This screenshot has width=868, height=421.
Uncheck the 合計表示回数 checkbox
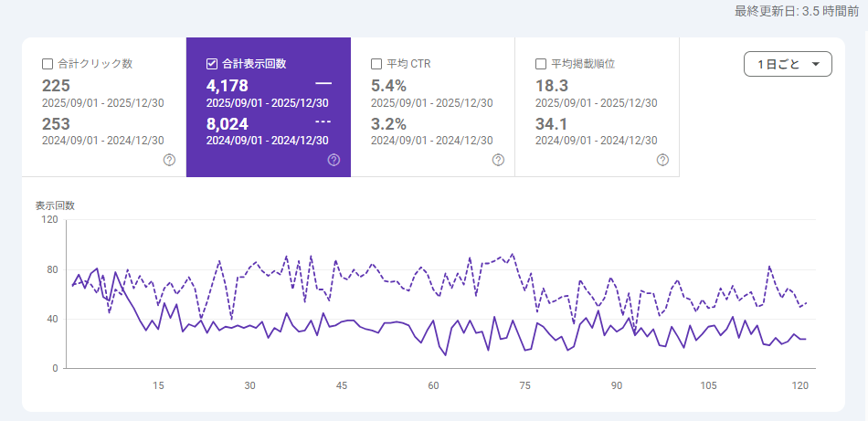[212, 64]
